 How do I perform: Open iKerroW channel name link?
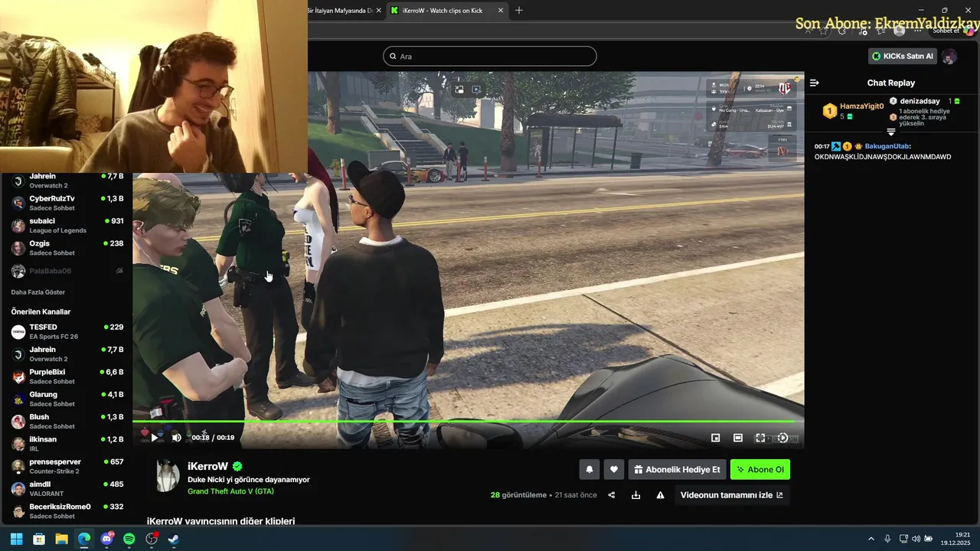[x=207, y=466]
